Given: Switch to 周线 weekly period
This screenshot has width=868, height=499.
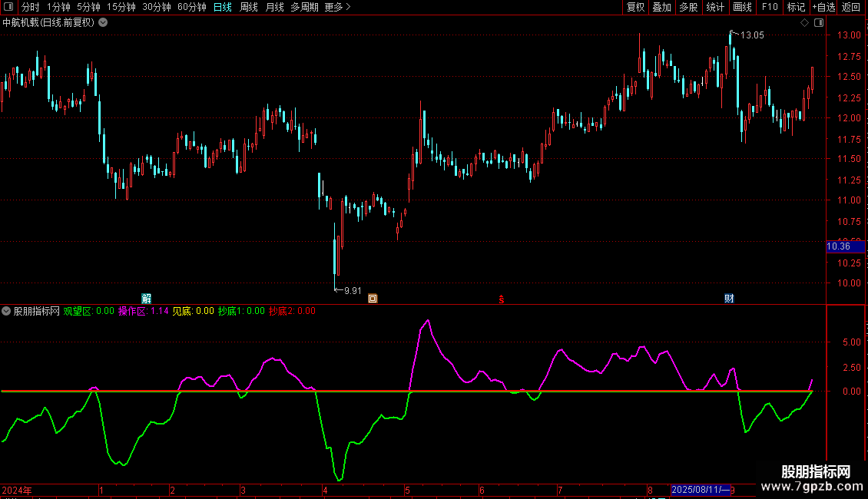Looking at the screenshot, I should [249, 7].
